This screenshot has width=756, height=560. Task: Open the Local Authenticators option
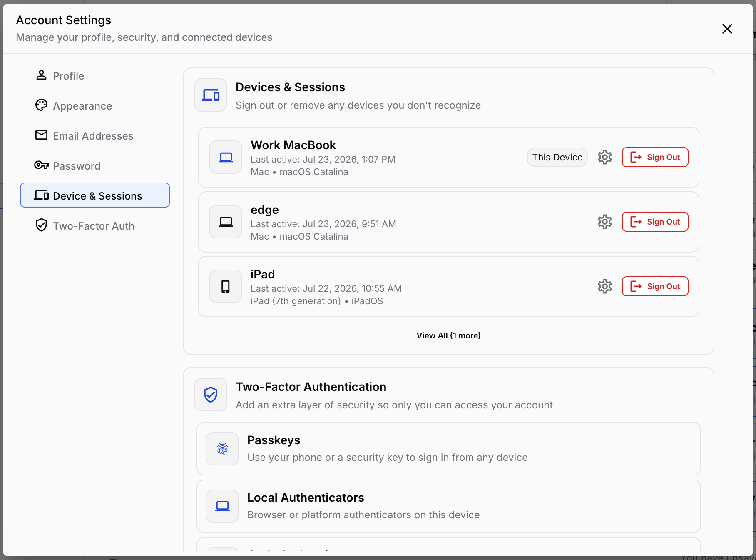click(x=448, y=506)
